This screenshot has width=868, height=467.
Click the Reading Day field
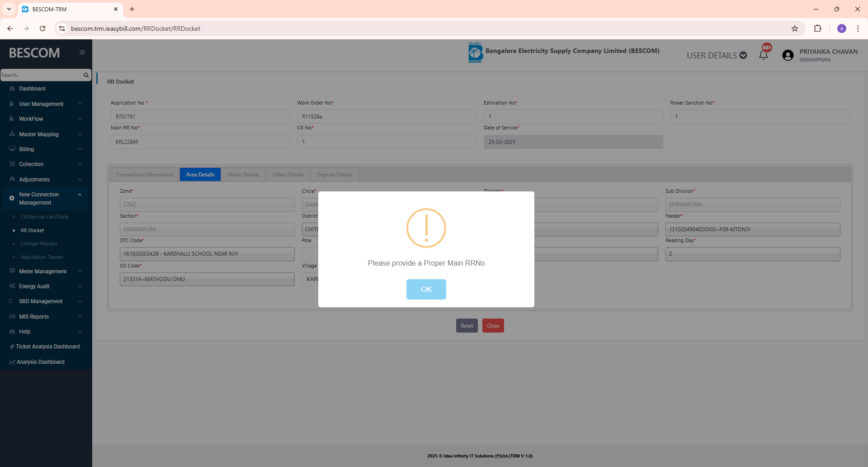(x=753, y=254)
